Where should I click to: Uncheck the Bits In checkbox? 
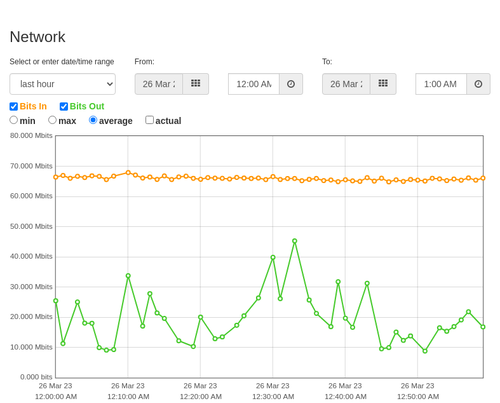(14, 106)
